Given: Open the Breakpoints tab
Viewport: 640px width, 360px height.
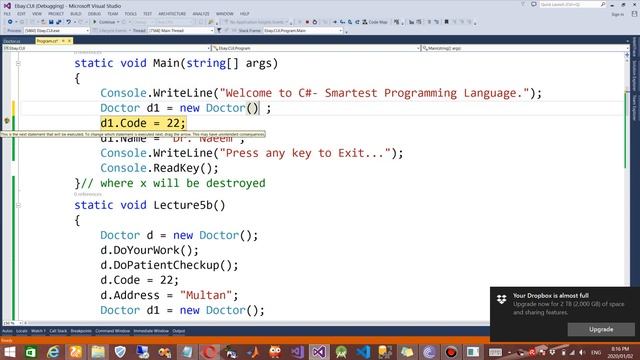Looking at the screenshot, I should coord(81,331).
